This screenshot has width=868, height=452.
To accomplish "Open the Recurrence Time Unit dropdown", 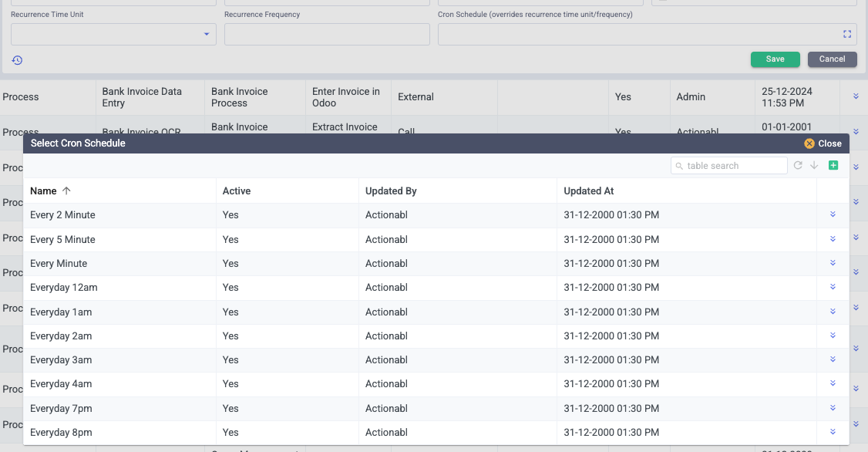I will (113, 35).
